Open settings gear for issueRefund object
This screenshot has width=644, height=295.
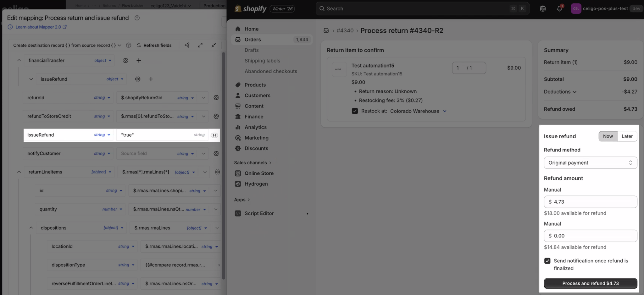138,79
